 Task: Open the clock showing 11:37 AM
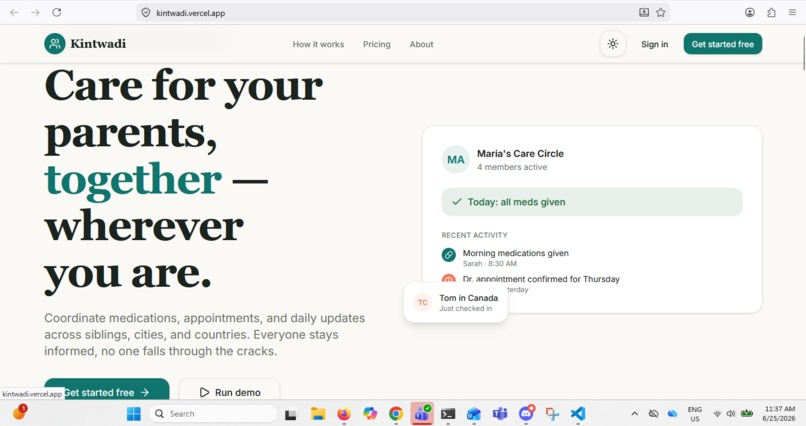(x=779, y=414)
